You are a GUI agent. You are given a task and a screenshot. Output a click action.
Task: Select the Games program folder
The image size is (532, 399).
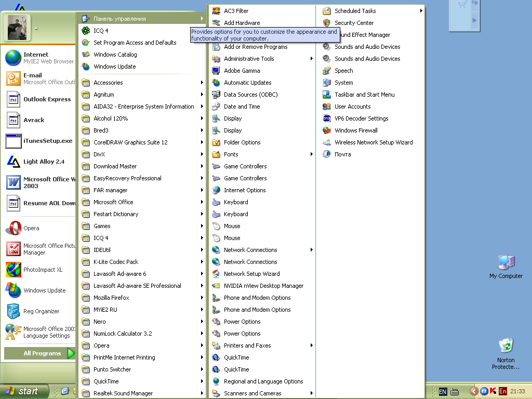142,226
